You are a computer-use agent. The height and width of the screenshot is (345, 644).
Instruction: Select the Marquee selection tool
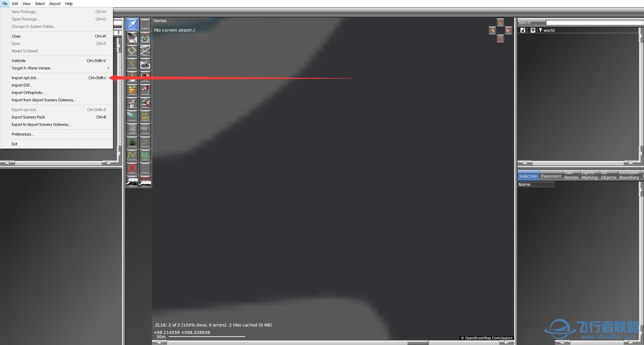click(x=145, y=24)
